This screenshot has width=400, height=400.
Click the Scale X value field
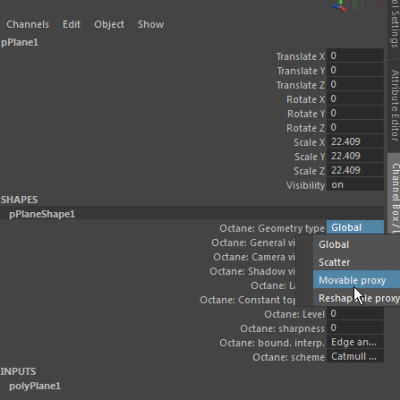[x=355, y=142]
